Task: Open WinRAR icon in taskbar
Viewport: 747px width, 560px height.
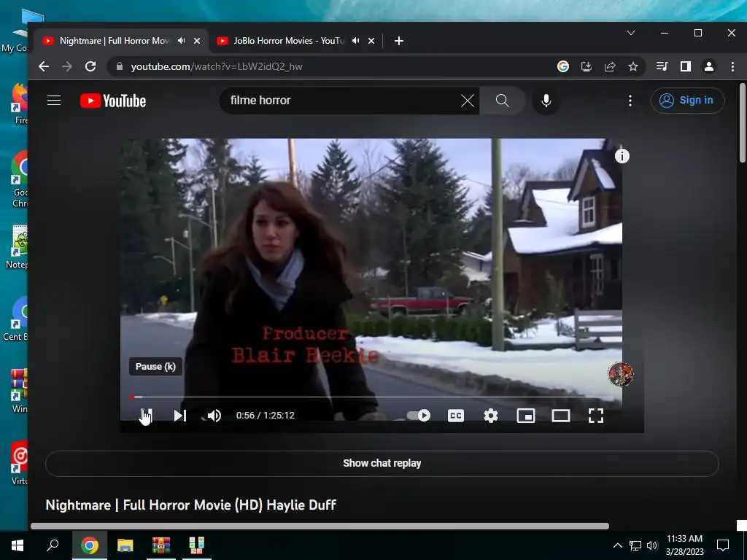Action: coord(161,545)
